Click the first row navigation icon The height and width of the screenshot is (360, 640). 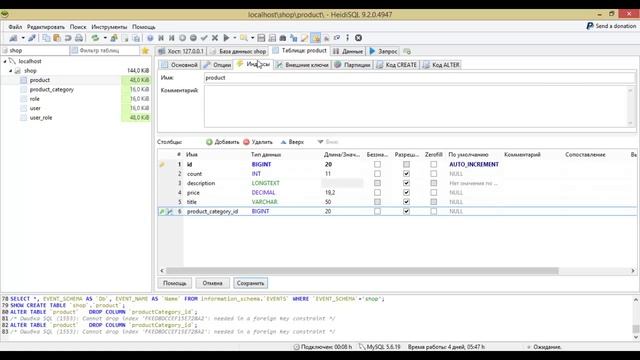point(161,38)
